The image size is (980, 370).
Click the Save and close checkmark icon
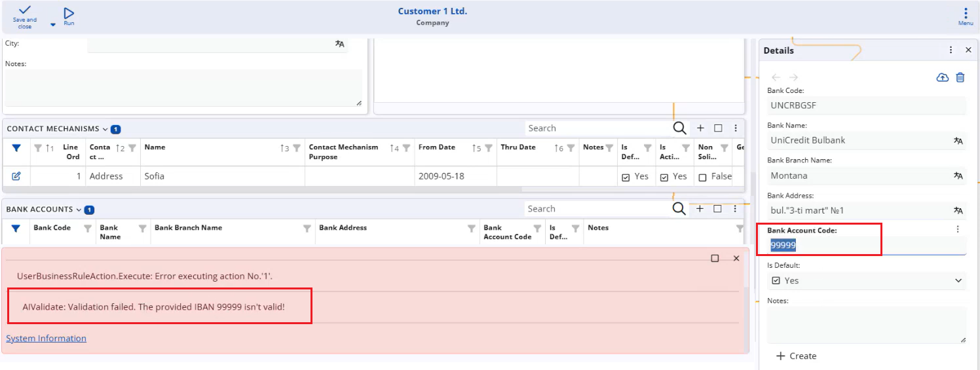(x=24, y=11)
